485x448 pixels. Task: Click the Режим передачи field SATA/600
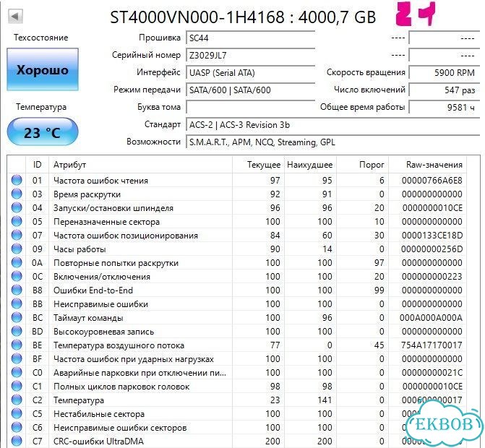tap(250, 90)
